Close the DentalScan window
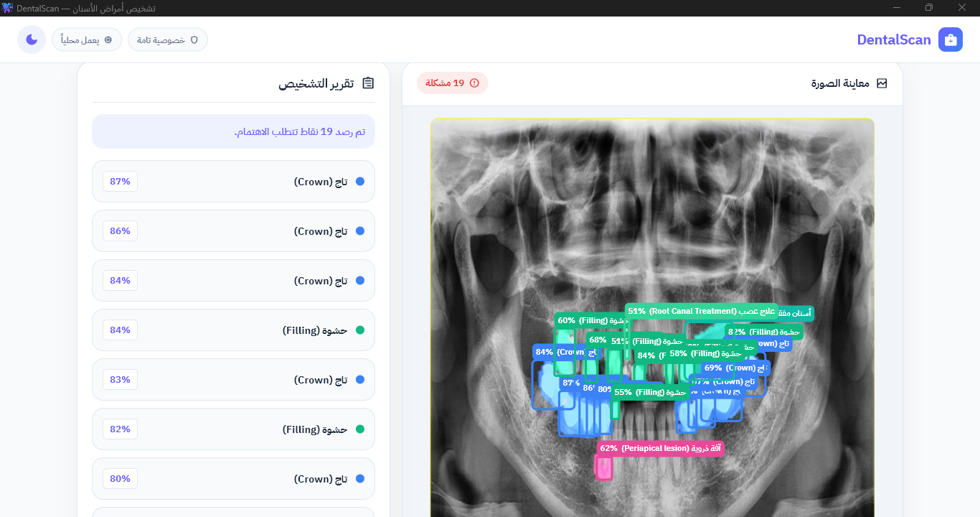The width and height of the screenshot is (980, 517). coord(962,8)
